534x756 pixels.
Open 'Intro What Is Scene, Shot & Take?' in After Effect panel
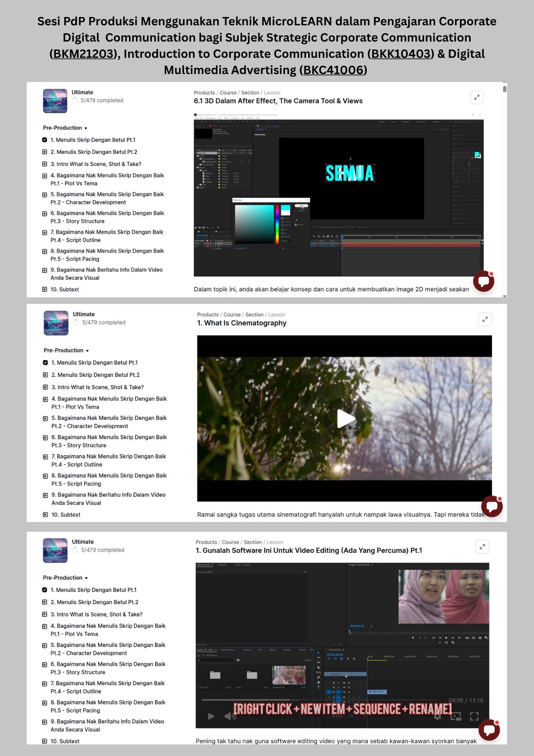tap(96, 164)
